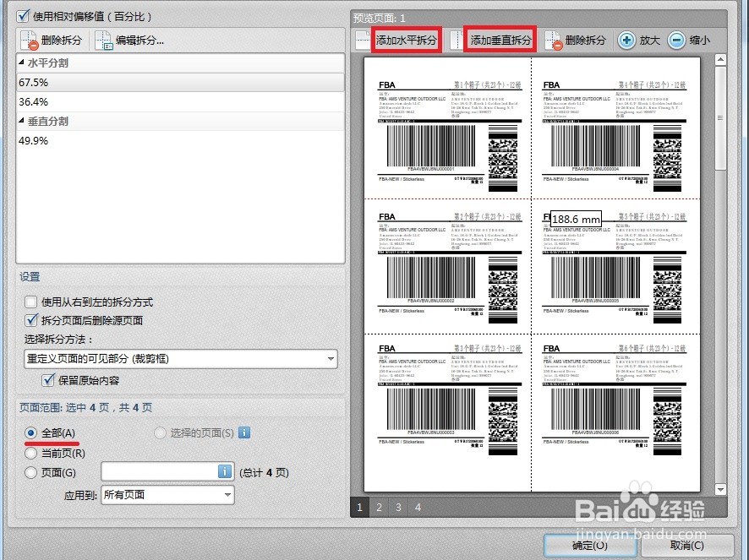Click the label reading 第4个箱子 in the preview

[x=615, y=136]
